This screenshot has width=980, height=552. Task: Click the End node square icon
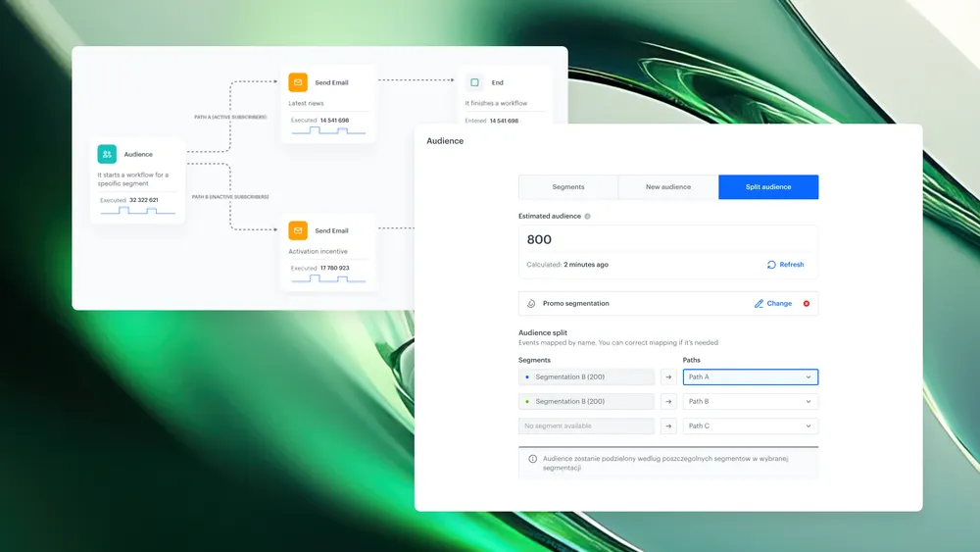tap(474, 82)
